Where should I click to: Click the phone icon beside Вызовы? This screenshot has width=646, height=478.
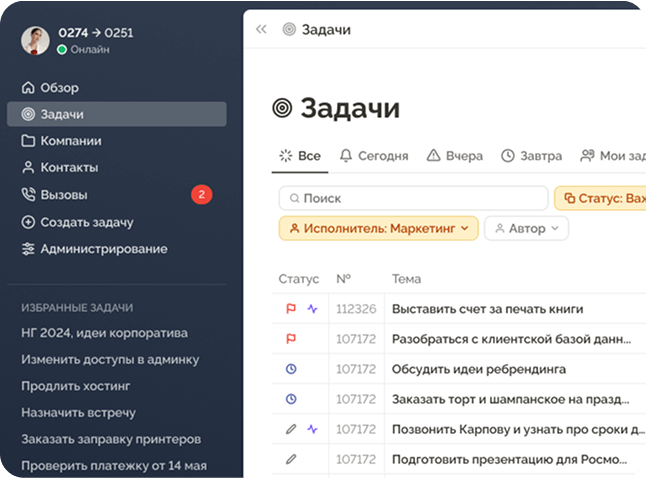point(28,194)
